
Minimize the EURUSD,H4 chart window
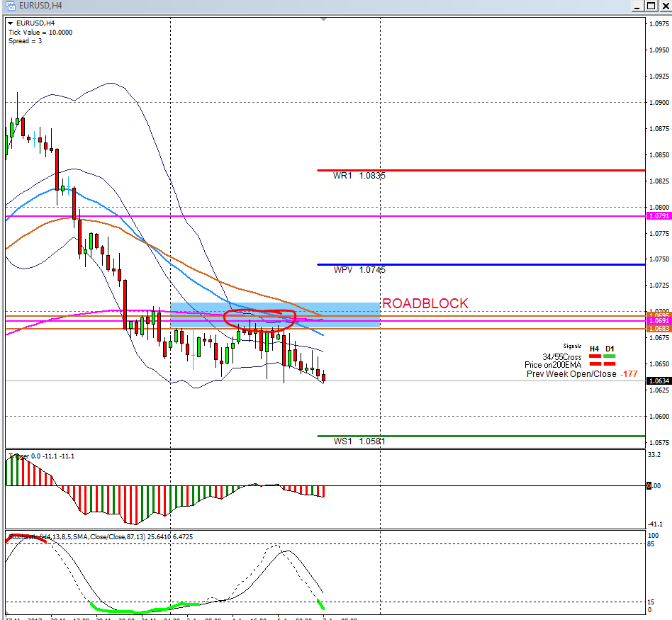coord(637,6)
